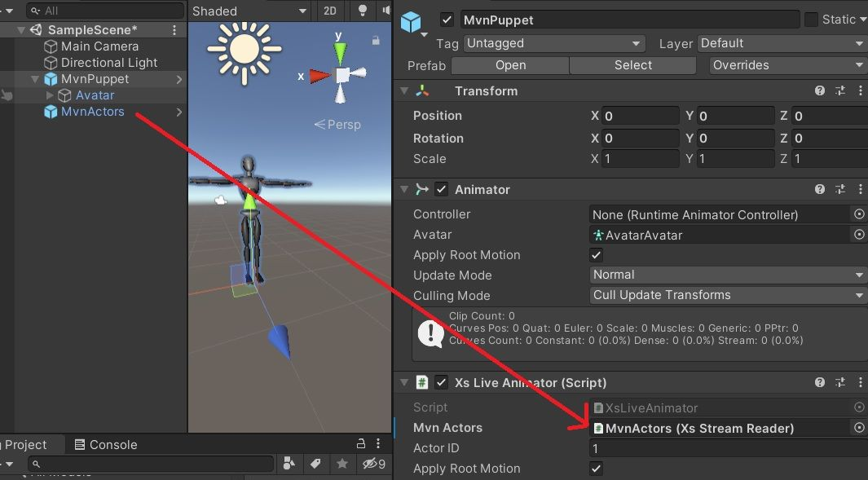Open Culling Mode dropdown
The width and height of the screenshot is (868, 480).
coord(728,295)
